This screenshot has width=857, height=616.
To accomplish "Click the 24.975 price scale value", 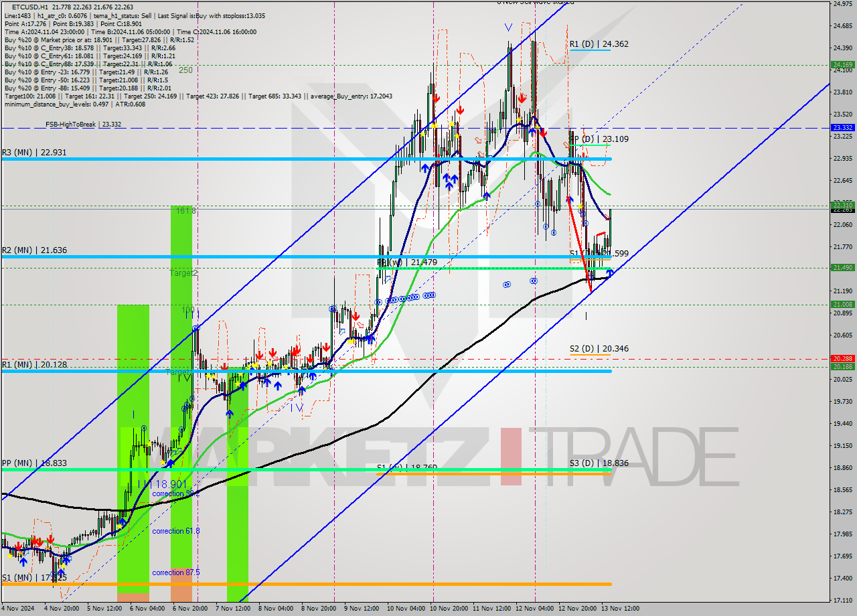I will pyautogui.click(x=842, y=4).
